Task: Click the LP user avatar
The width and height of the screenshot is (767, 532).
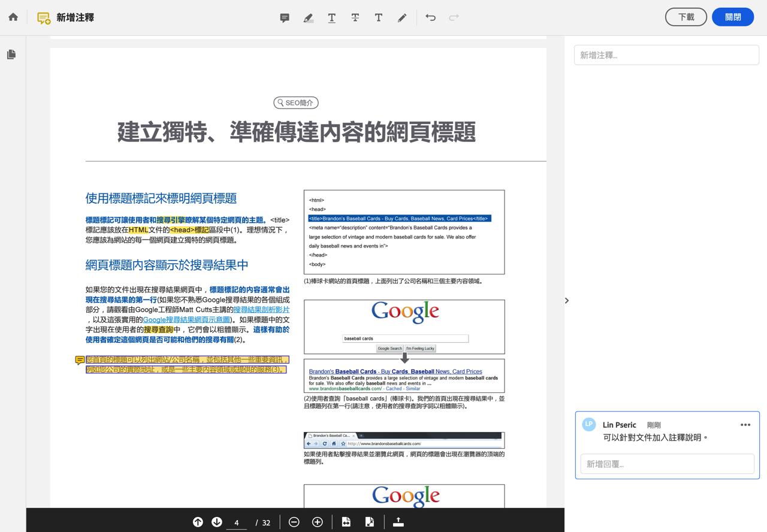Action: tap(589, 425)
